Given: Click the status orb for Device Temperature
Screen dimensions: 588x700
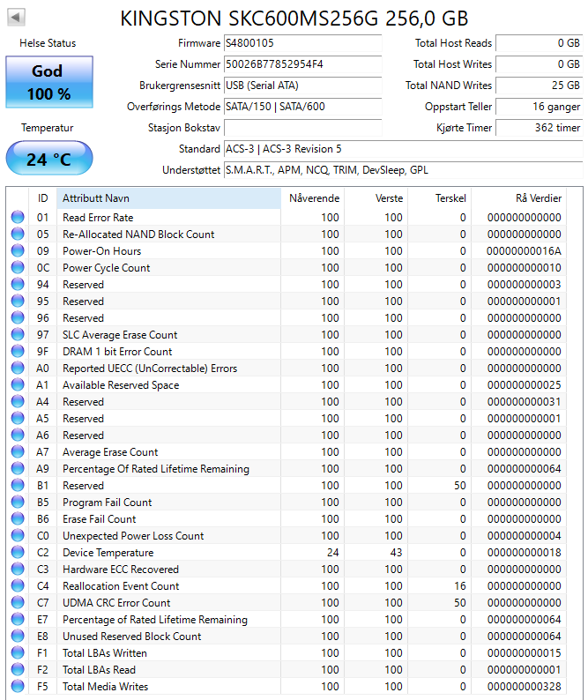Looking at the screenshot, I should [x=18, y=552].
